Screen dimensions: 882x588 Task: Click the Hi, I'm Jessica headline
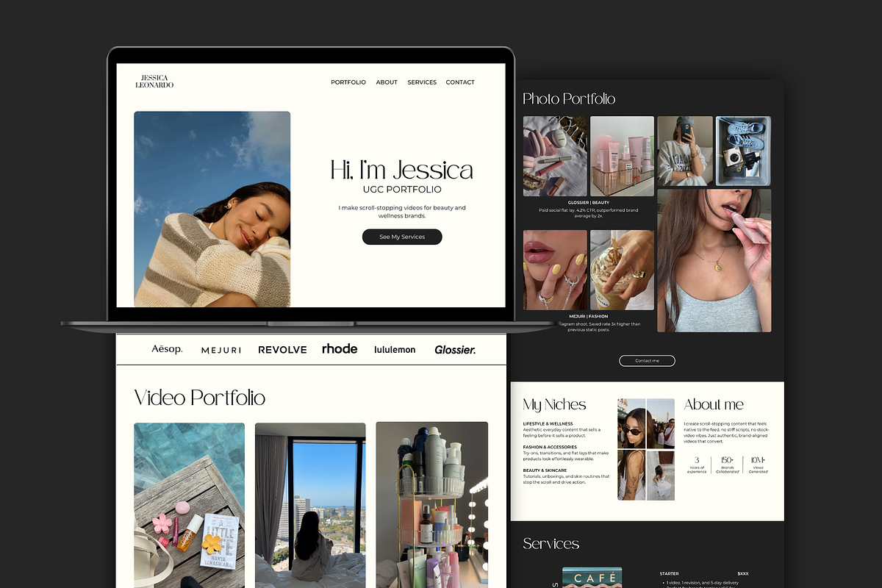coord(402,171)
